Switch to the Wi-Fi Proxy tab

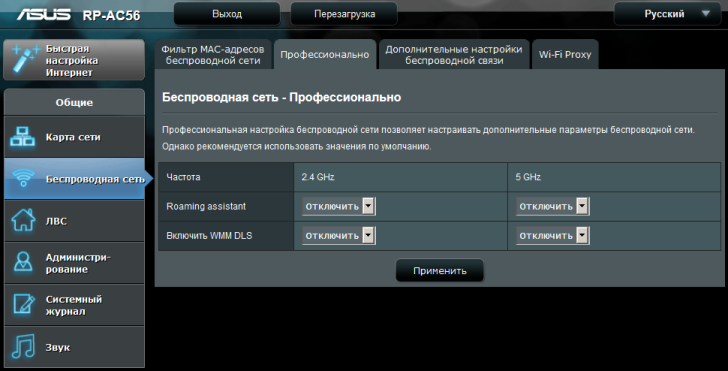565,55
